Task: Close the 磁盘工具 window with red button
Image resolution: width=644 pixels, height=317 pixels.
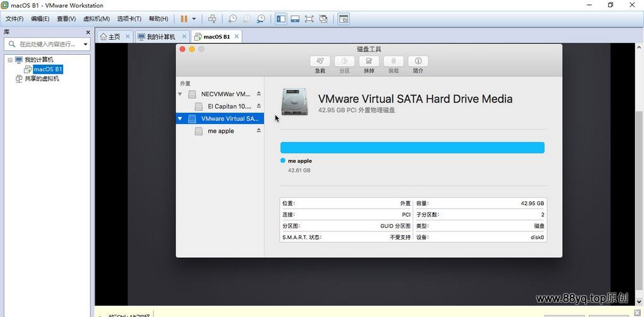Action: click(x=183, y=49)
